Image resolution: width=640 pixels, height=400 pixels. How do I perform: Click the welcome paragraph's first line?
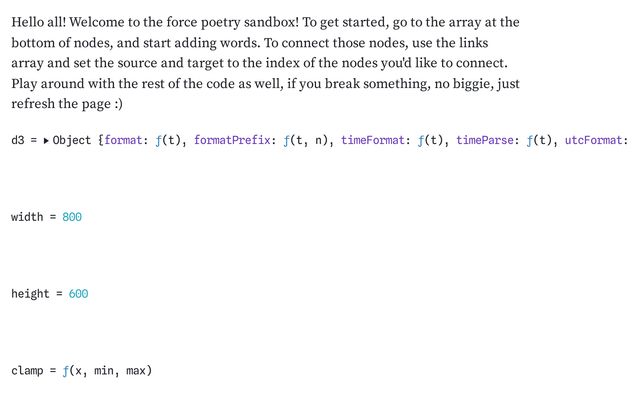pos(265,21)
